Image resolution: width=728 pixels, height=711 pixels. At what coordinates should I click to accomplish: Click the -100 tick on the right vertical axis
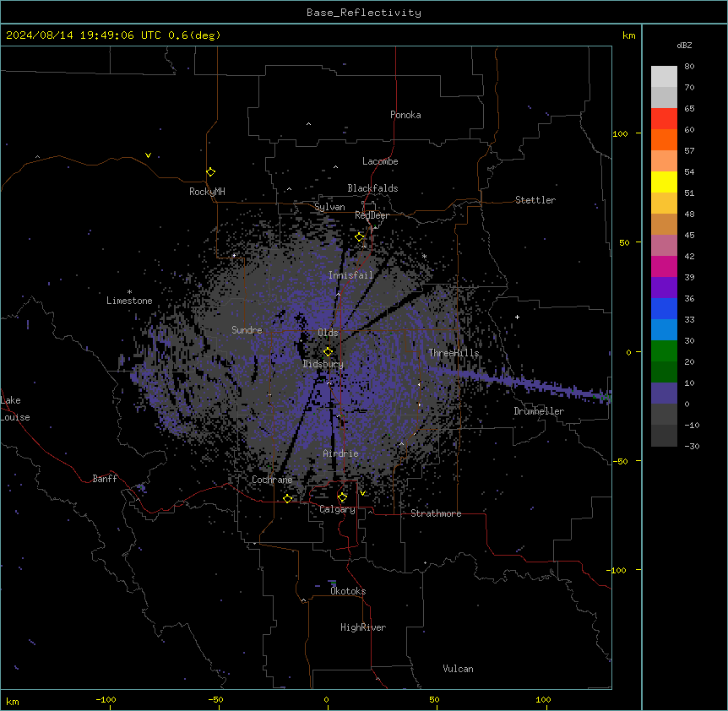(617, 570)
